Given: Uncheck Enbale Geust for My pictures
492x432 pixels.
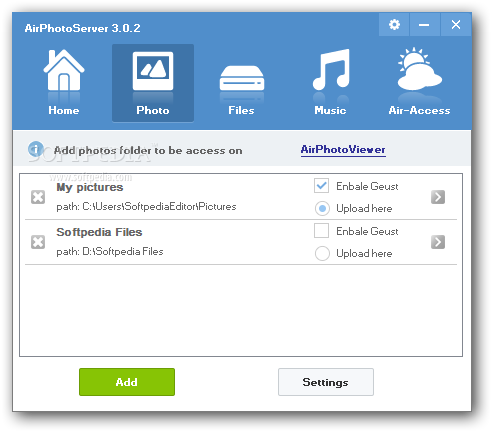Looking at the screenshot, I should point(321,186).
